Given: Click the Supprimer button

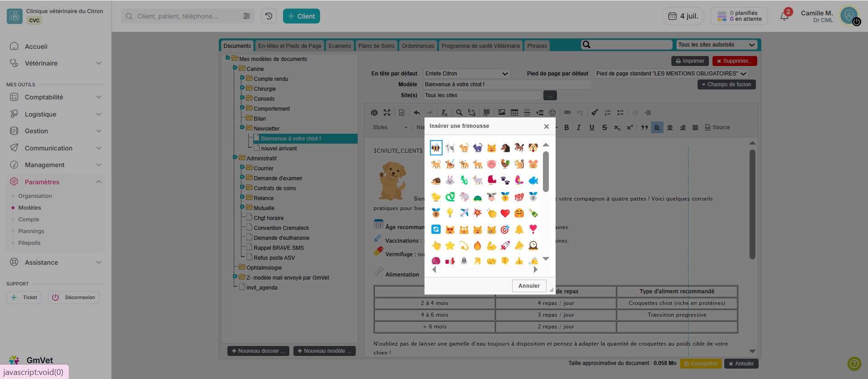Looking at the screenshot, I should pos(735,61).
